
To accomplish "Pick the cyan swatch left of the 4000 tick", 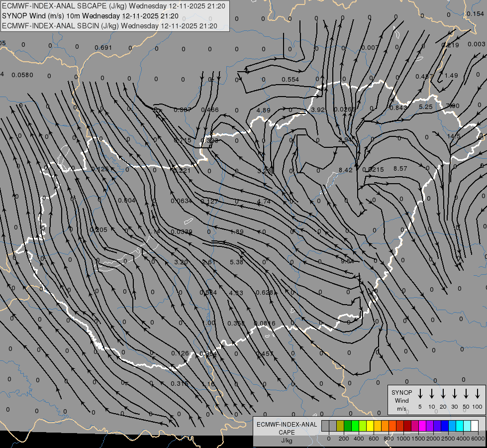I will (460, 426).
